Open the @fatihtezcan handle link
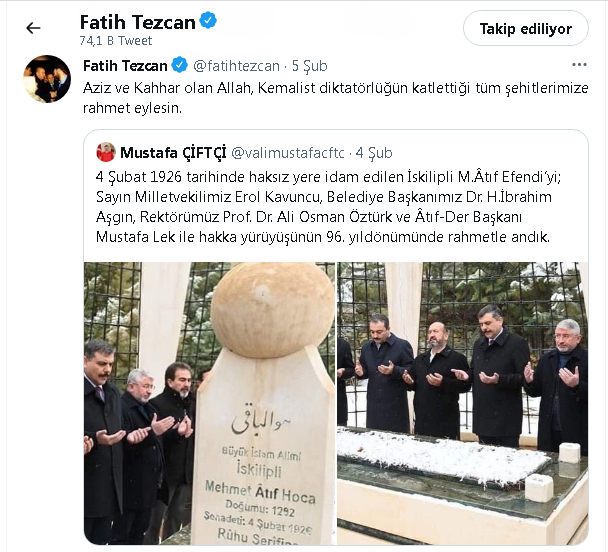The width and height of the screenshot is (608, 552). (236, 66)
